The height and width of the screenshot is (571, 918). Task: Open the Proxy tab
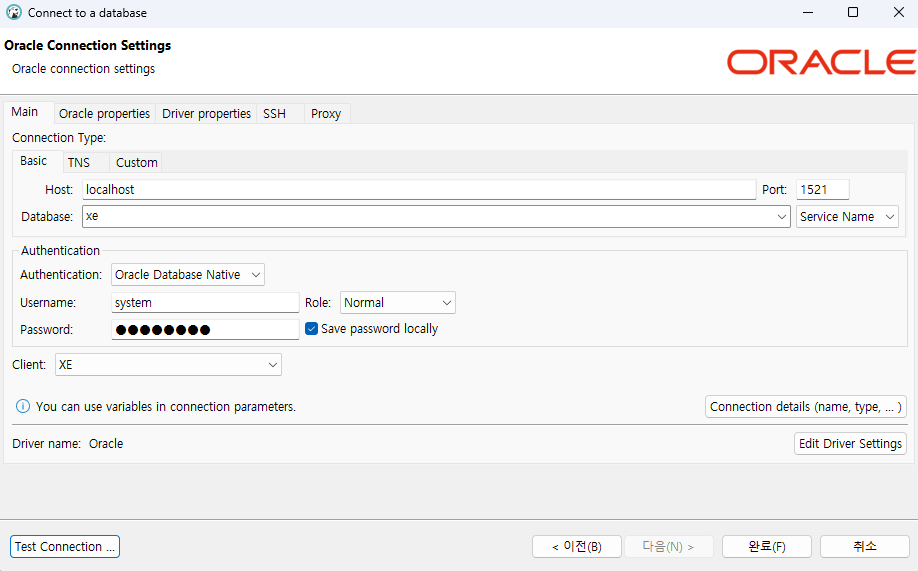point(326,114)
